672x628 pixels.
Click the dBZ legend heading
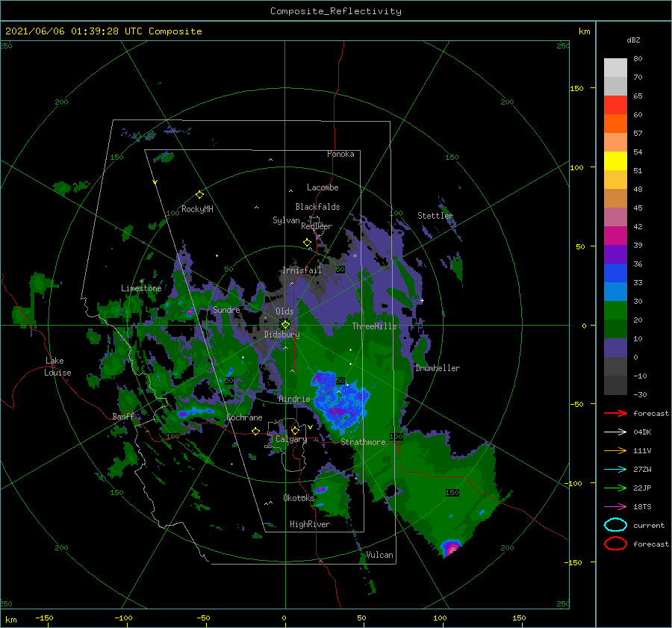(x=633, y=40)
